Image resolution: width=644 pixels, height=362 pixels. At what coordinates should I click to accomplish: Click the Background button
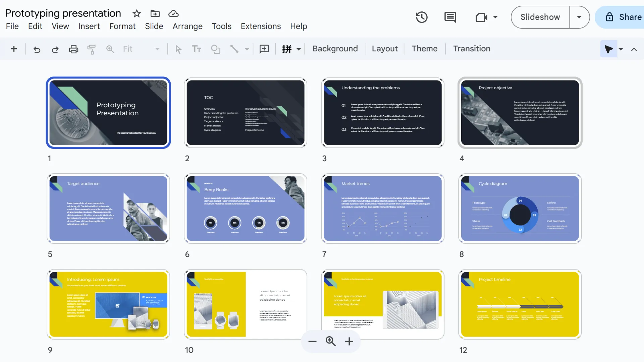pyautogui.click(x=335, y=49)
